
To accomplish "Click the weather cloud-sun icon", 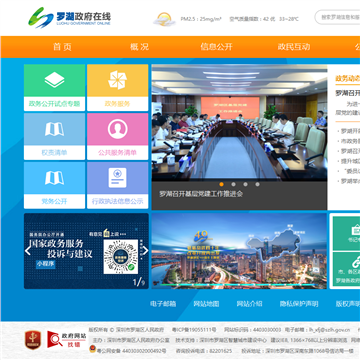I will (164, 19).
